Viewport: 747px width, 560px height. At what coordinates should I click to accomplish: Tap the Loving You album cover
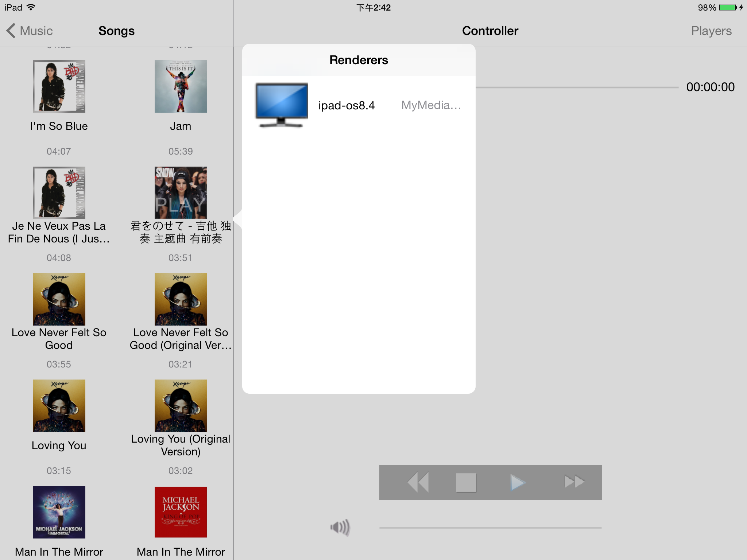point(59,405)
